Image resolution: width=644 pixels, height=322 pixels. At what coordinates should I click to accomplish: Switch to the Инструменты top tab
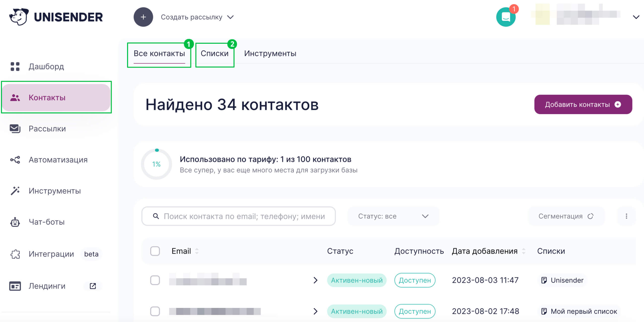pos(270,54)
